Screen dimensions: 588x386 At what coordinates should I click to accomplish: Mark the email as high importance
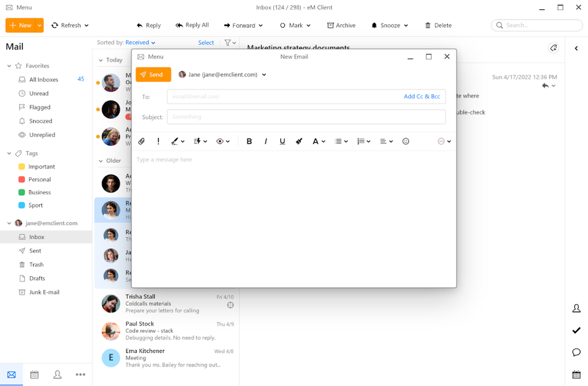pos(158,141)
